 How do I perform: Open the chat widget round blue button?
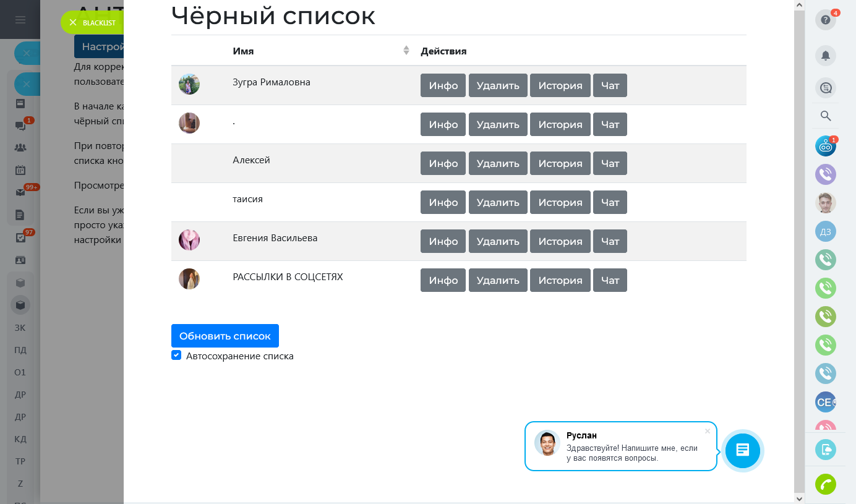743,450
